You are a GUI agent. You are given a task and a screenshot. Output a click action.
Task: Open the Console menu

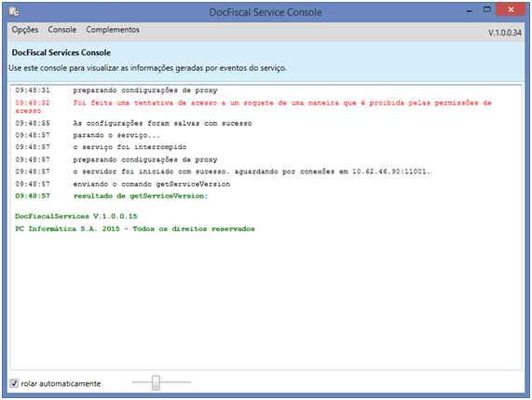tap(62, 30)
